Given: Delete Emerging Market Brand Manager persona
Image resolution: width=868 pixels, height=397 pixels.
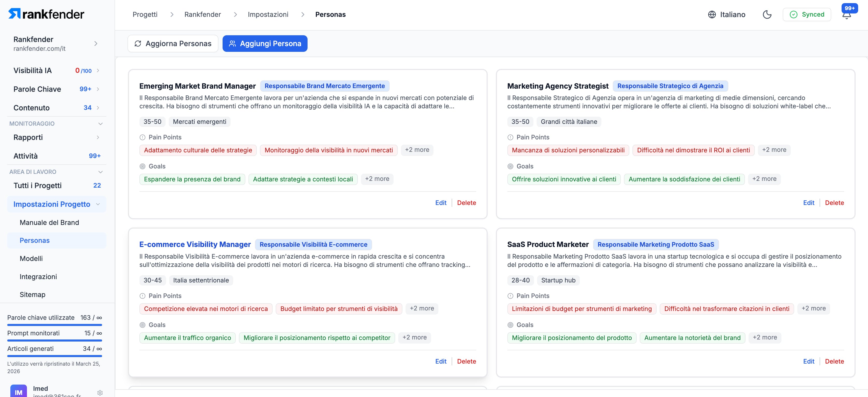Looking at the screenshot, I should pyautogui.click(x=466, y=203).
